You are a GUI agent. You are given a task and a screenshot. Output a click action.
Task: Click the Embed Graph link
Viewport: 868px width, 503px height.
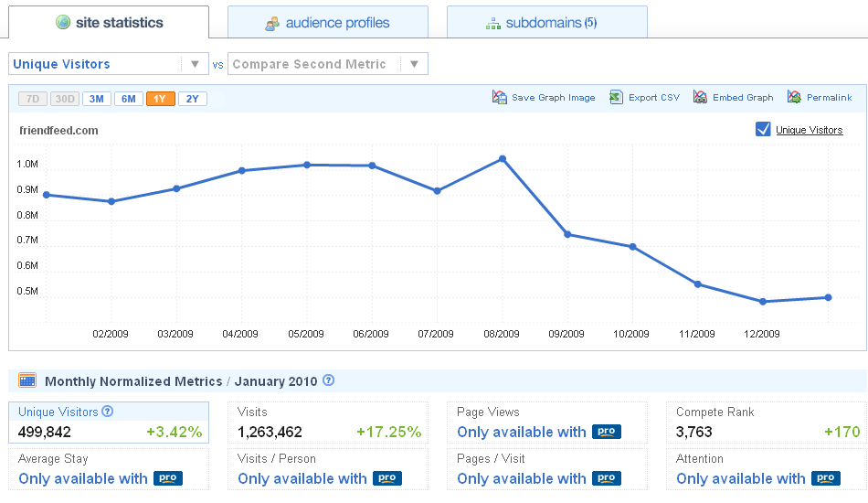point(743,98)
